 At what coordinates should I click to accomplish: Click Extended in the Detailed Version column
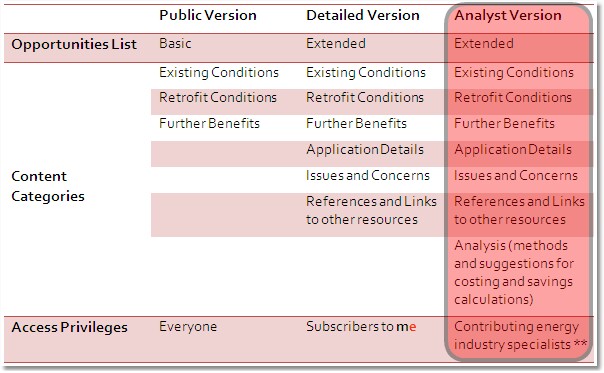click(336, 44)
